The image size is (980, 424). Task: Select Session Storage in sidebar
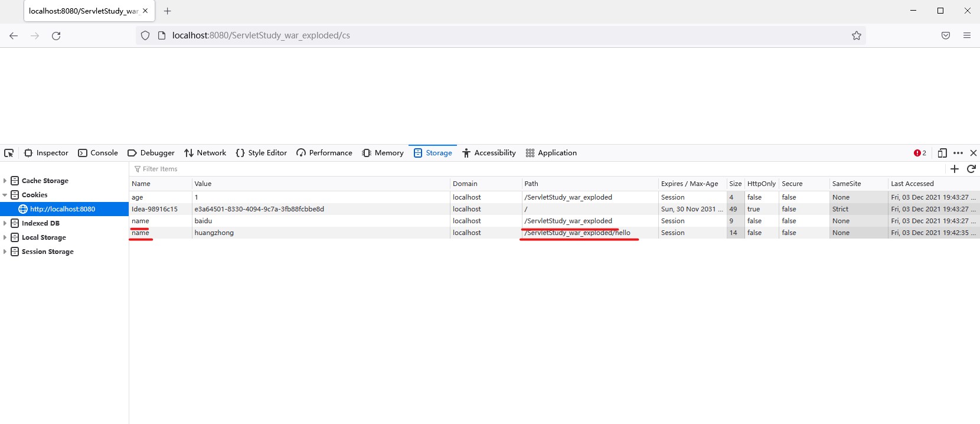point(47,252)
